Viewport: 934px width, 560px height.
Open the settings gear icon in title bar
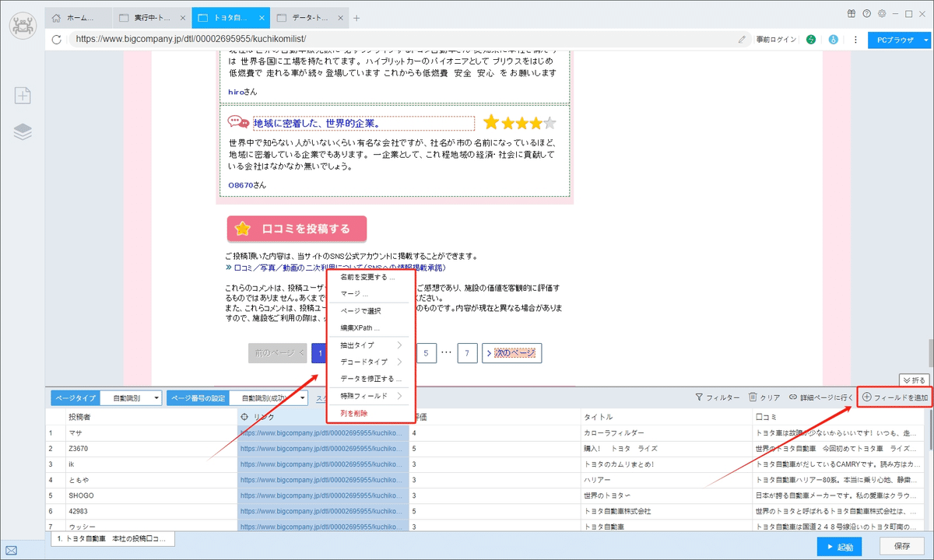(881, 13)
